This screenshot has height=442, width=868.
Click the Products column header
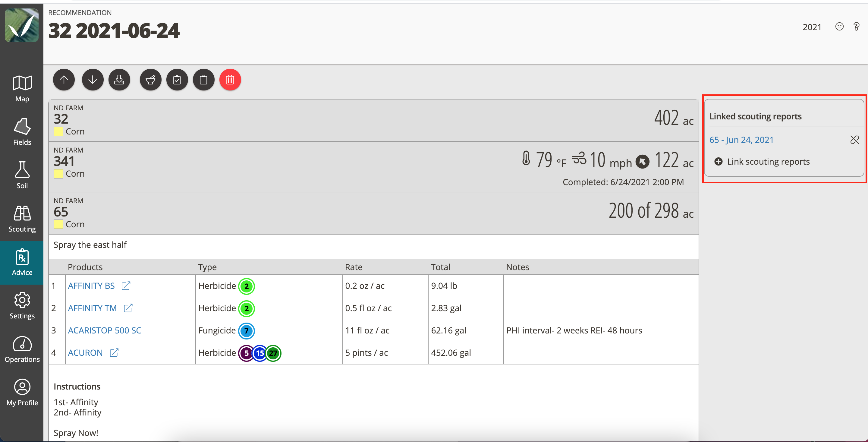coord(85,267)
